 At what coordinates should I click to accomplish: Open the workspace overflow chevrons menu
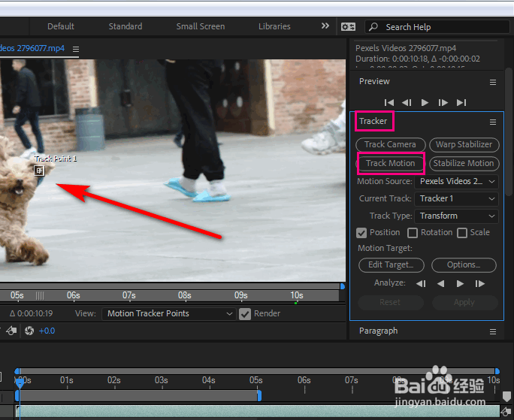[x=325, y=26]
